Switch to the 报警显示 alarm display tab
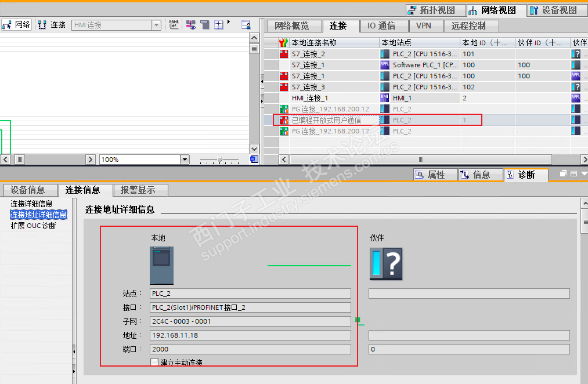 [141, 190]
